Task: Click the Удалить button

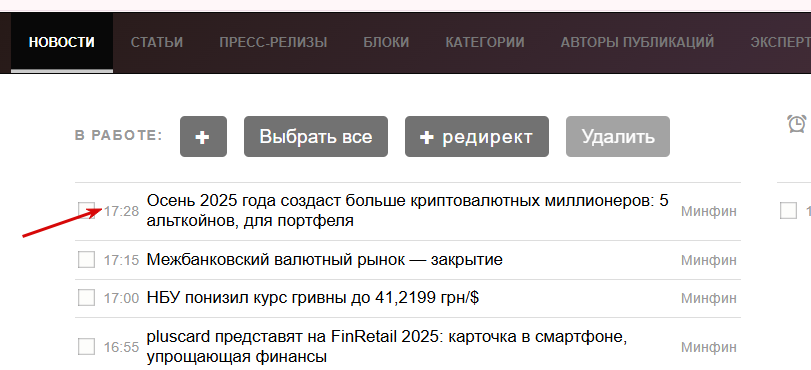Action: [x=618, y=137]
